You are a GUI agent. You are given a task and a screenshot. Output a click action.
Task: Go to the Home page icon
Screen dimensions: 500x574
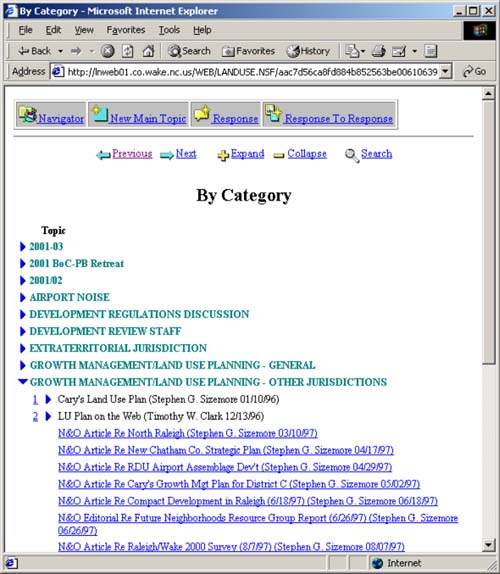[x=148, y=51]
